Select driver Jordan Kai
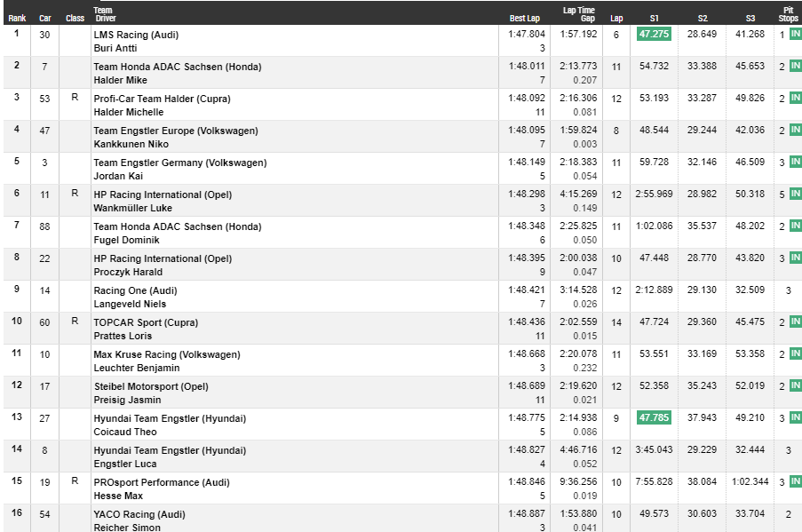This screenshot has height=532, width=802. [x=118, y=176]
